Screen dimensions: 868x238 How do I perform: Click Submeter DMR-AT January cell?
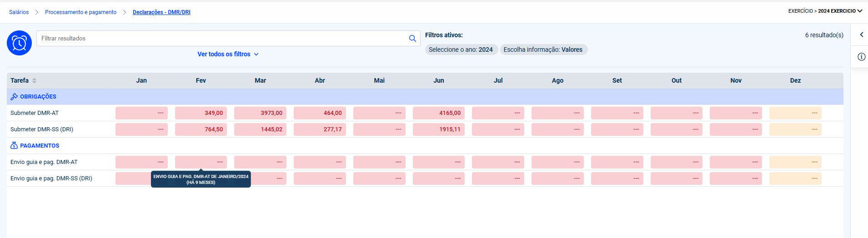pos(141,113)
